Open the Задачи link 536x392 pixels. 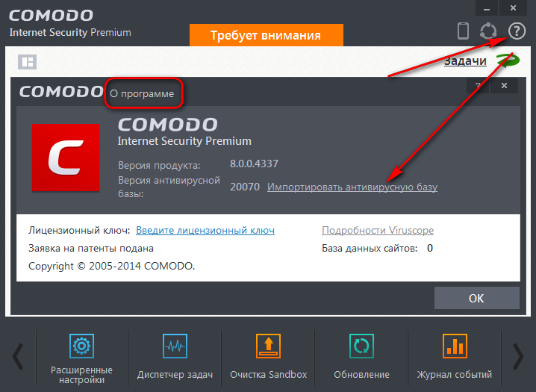click(x=465, y=60)
